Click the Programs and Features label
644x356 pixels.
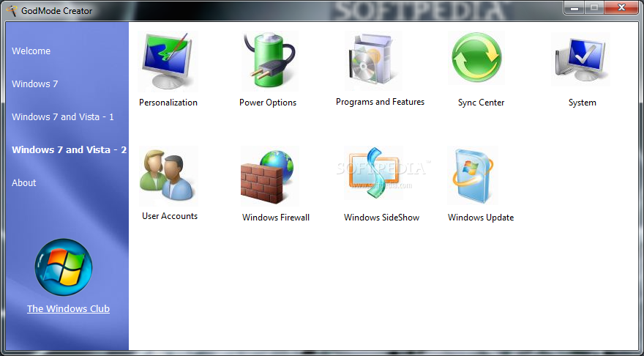point(380,102)
